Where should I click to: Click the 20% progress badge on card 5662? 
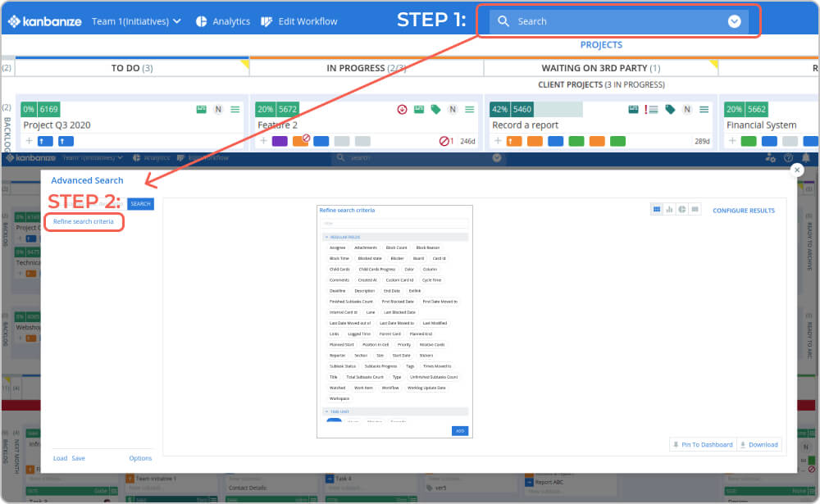[734, 109]
